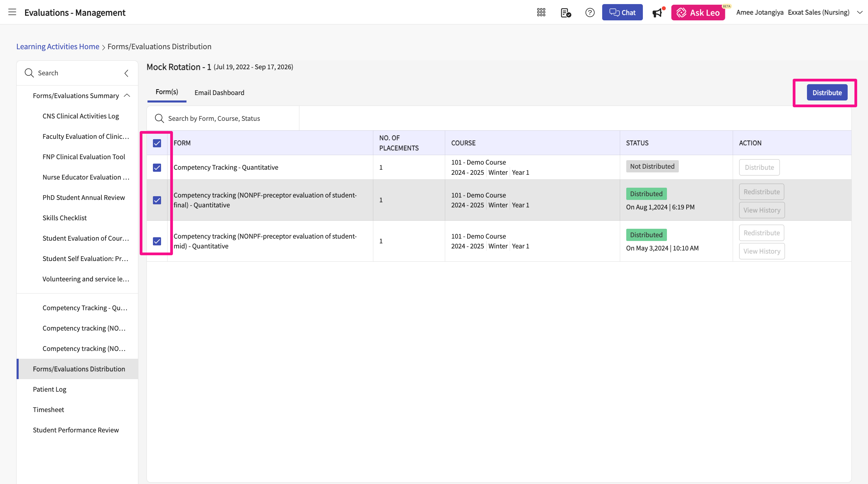Collapse the Forms/Evaluations Summary section
Screen dimensions: 868x484
(127, 96)
